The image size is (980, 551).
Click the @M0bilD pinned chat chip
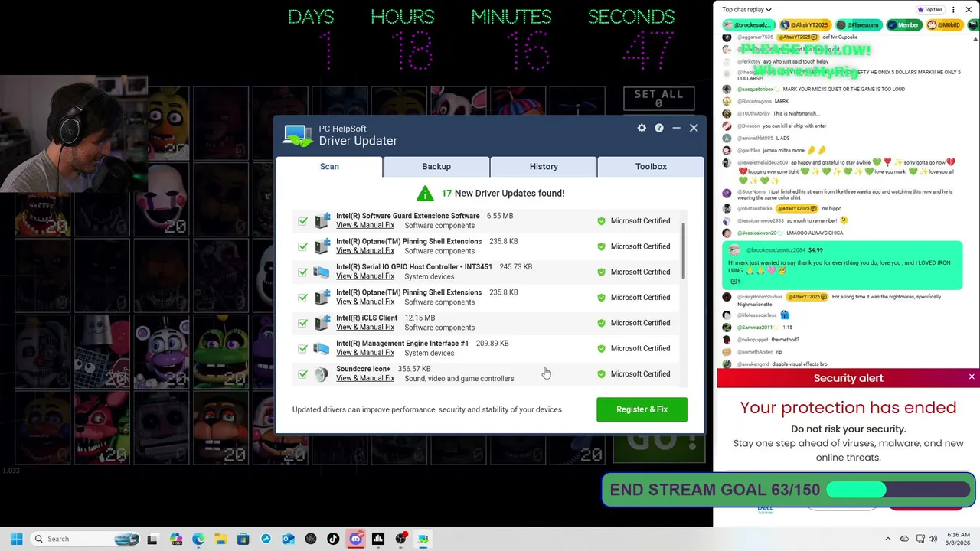[x=944, y=25]
